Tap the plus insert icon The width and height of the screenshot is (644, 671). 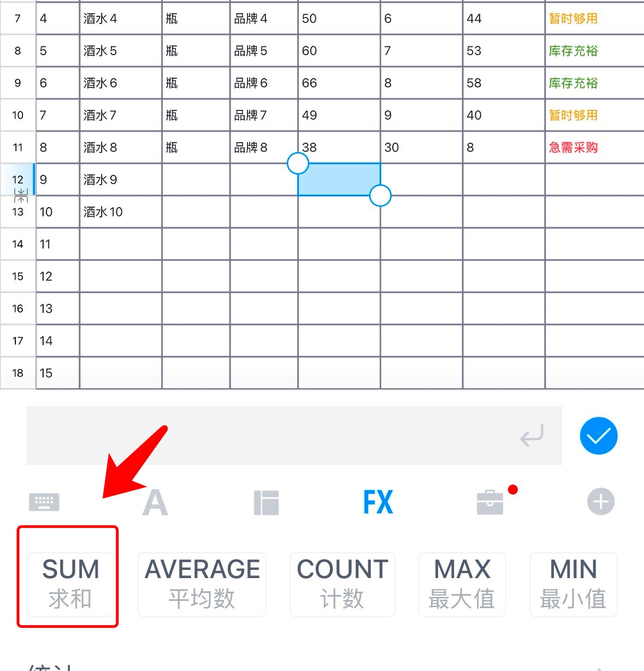[x=601, y=502]
